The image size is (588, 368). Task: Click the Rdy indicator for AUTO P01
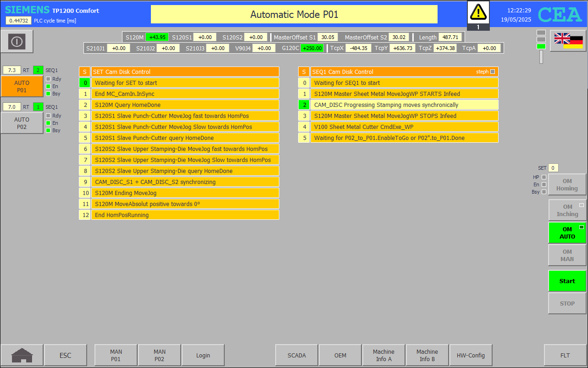tap(48, 79)
